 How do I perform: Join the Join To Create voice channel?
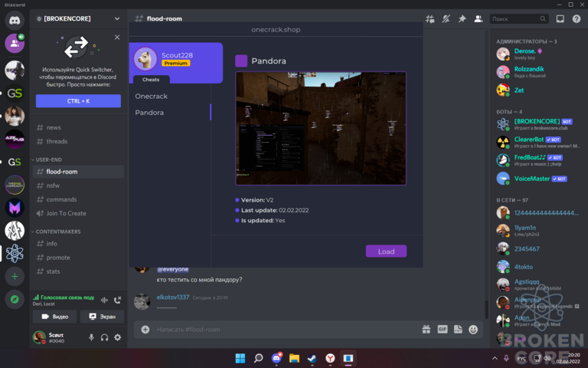click(78, 213)
